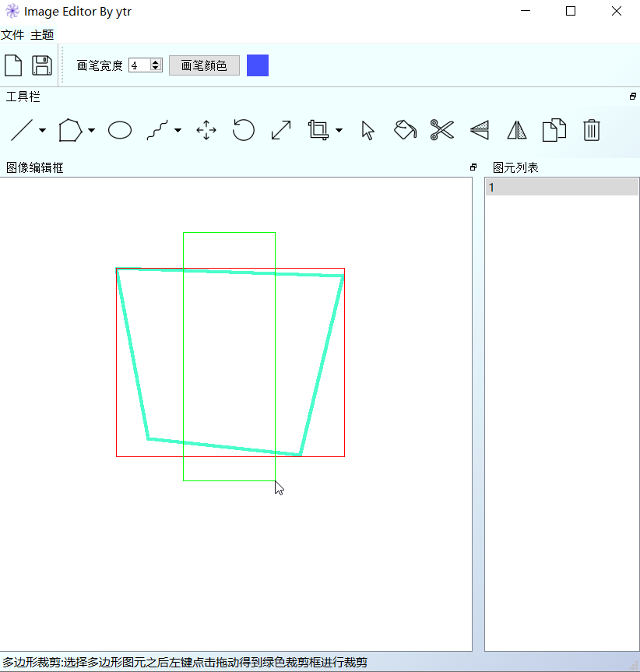640x672 pixels.
Task: Select the paint bucket fill tool
Action: coord(405,130)
